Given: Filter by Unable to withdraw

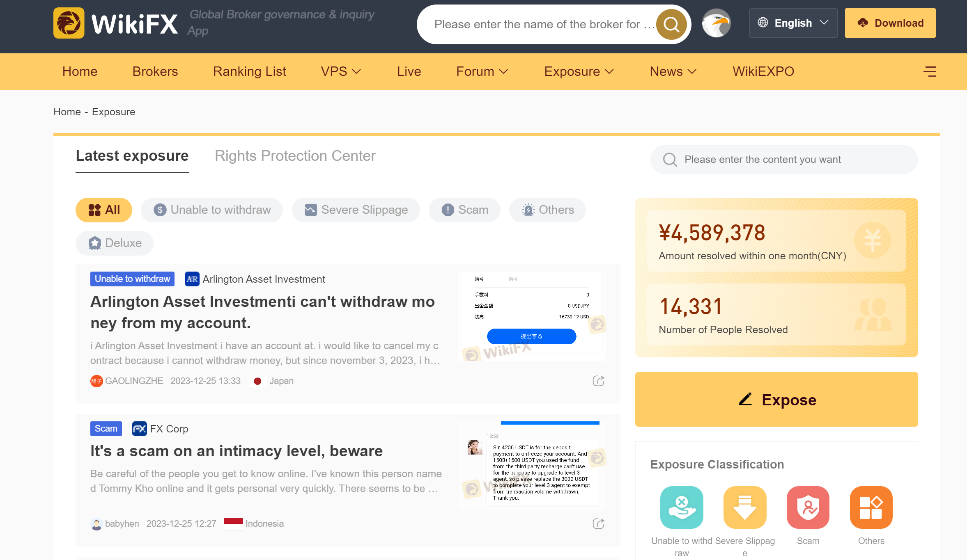Looking at the screenshot, I should point(212,210).
